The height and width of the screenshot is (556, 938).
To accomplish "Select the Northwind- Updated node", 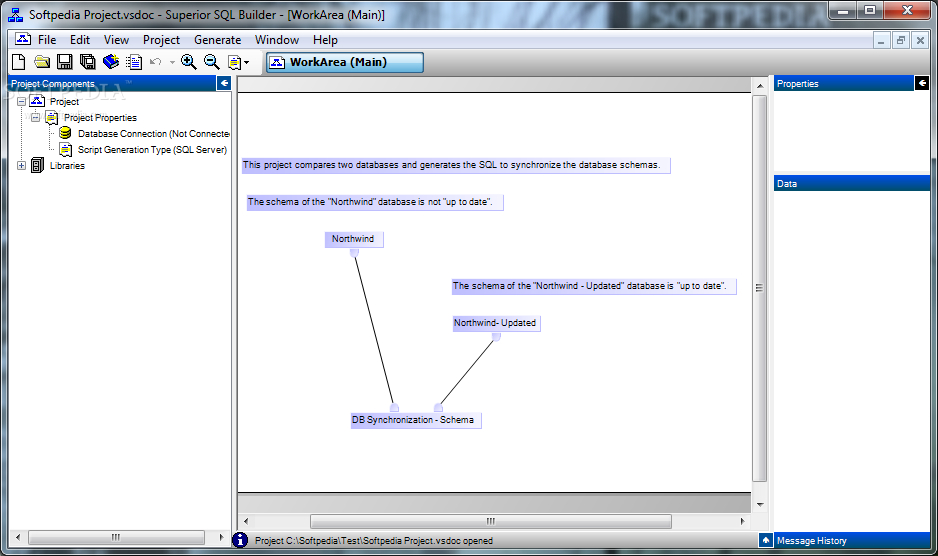I will click(496, 323).
